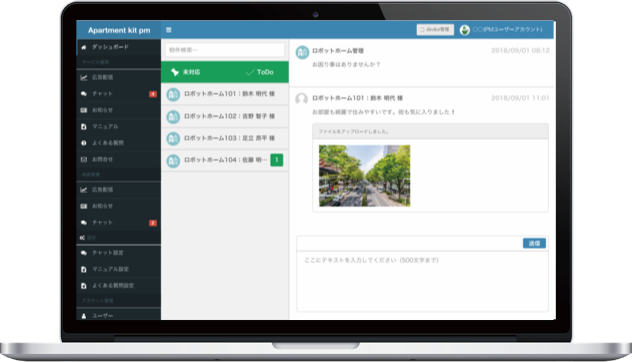Select conversation ロボットホーム102：吉野 智子 様

point(225,117)
